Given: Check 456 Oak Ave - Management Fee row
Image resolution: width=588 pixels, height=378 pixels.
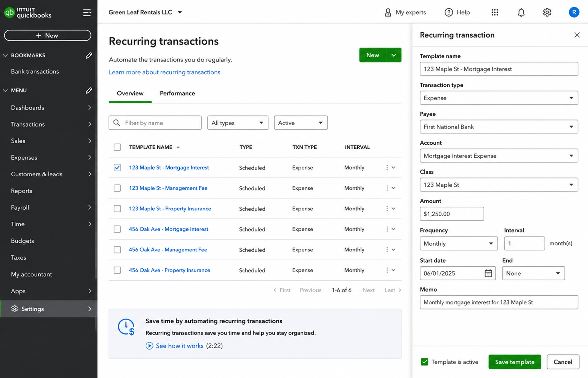Looking at the screenshot, I should pos(117,249).
